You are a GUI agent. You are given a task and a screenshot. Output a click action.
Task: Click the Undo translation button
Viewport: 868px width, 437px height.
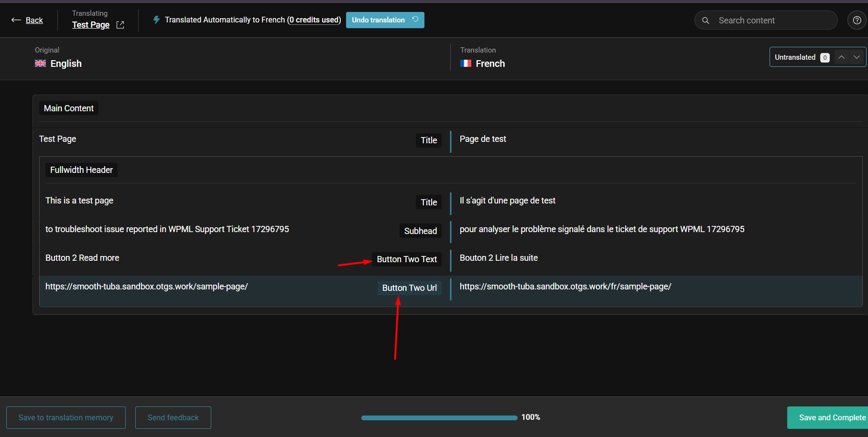385,20
